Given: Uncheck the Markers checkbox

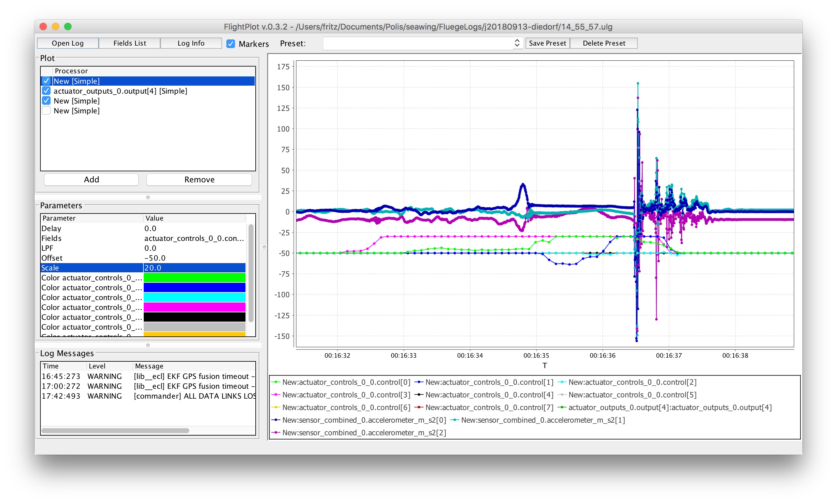Looking at the screenshot, I should [x=231, y=44].
